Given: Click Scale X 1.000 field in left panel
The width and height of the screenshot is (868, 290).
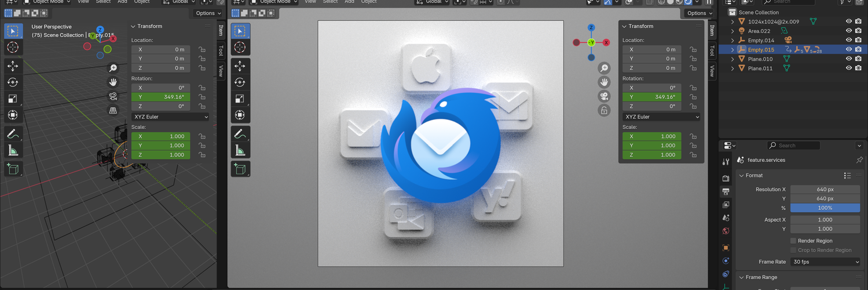Looking at the screenshot, I should click(160, 136).
